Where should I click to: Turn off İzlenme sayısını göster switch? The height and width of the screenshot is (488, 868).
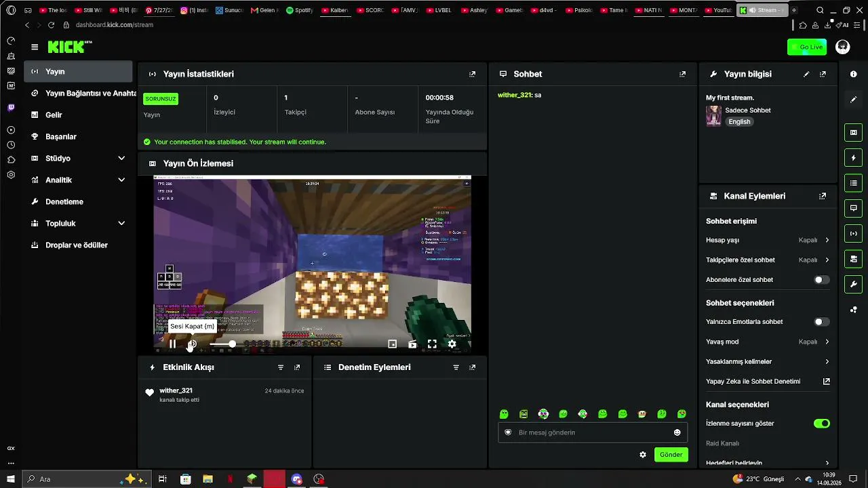[821, 424]
